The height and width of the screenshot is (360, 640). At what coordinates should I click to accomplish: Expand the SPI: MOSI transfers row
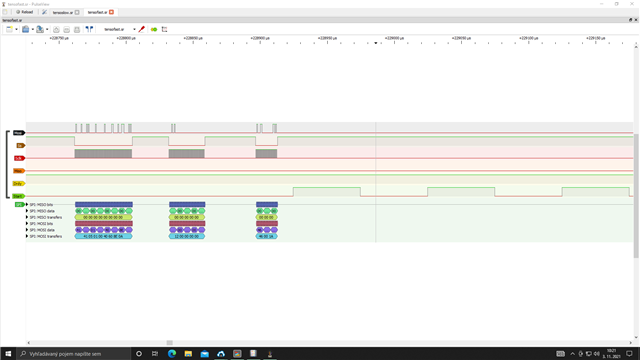tap(27, 236)
